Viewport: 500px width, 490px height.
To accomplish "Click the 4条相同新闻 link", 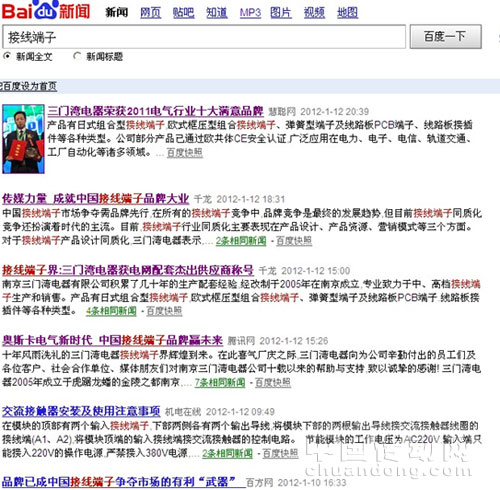I will 111,311.
